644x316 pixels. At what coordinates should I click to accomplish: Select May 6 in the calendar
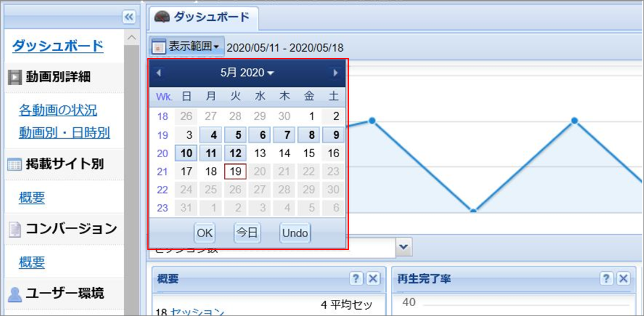(x=260, y=135)
